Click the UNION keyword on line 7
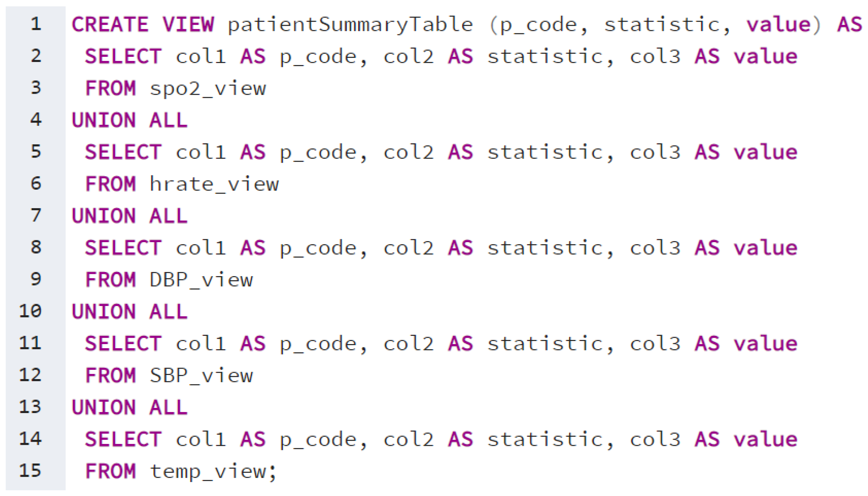 [x=104, y=216]
